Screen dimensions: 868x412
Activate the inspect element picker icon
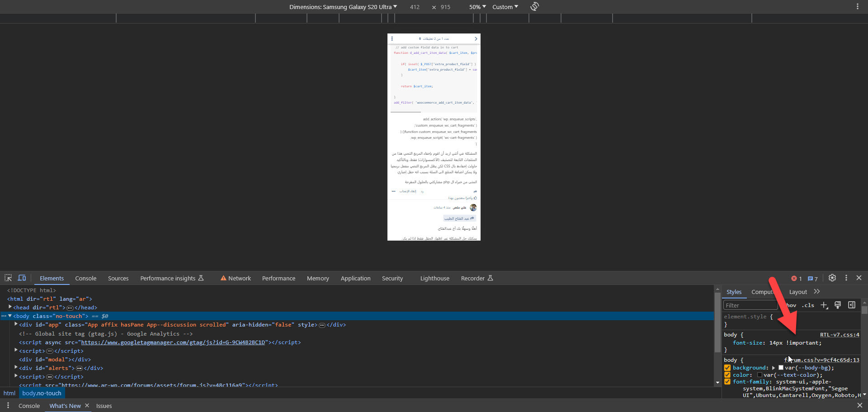[8, 278]
